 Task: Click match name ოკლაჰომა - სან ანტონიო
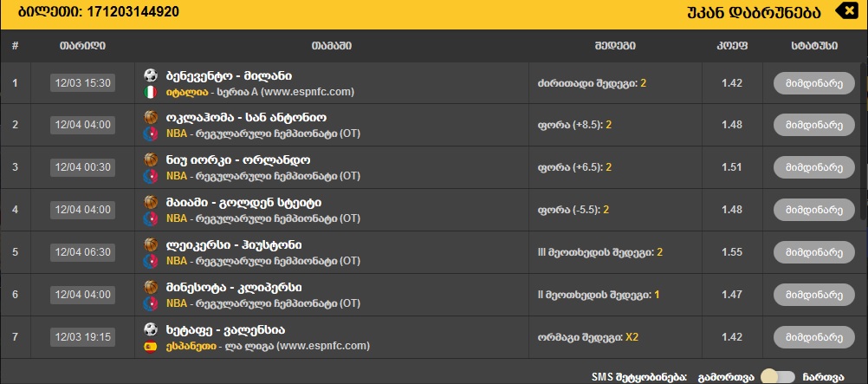[246, 118]
